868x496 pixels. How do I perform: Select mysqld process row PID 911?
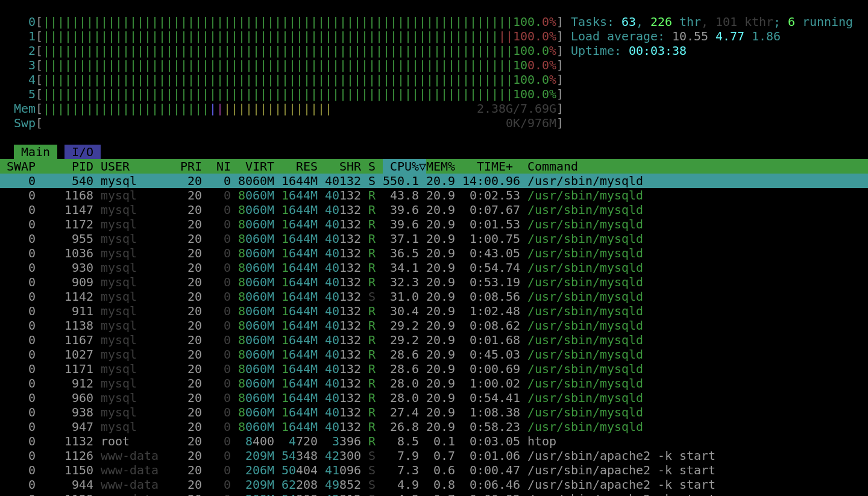(434, 311)
